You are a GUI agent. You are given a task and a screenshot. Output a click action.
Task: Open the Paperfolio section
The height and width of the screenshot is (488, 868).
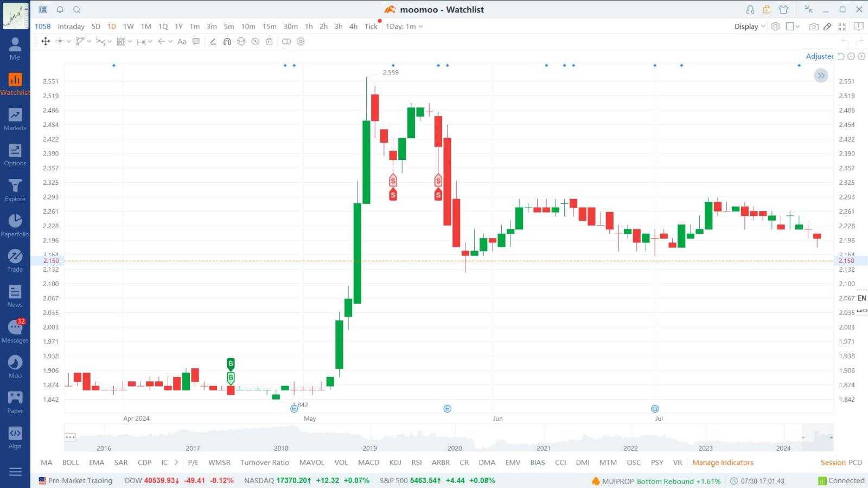pos(15,226)
